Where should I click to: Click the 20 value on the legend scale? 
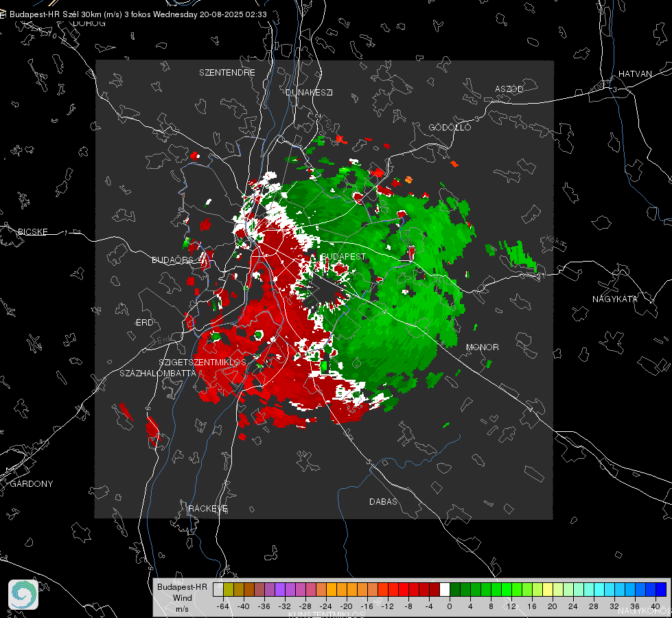click(552, 606)
